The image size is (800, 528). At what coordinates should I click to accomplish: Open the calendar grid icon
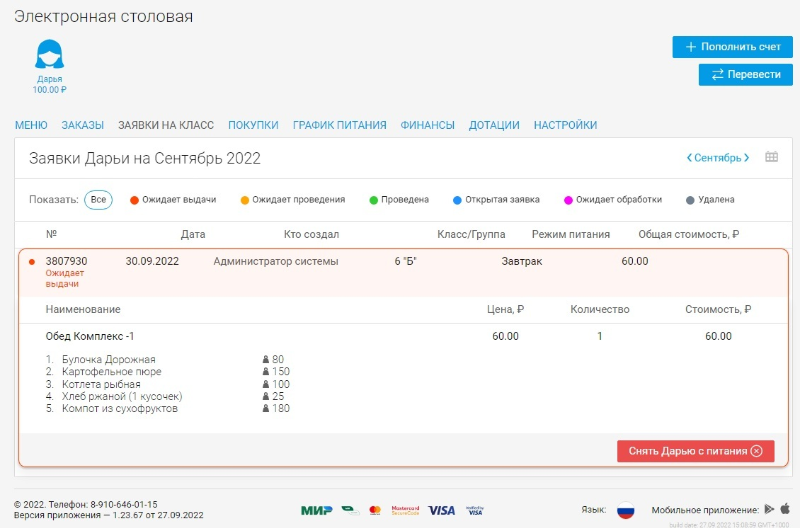[x=771, y=157]
